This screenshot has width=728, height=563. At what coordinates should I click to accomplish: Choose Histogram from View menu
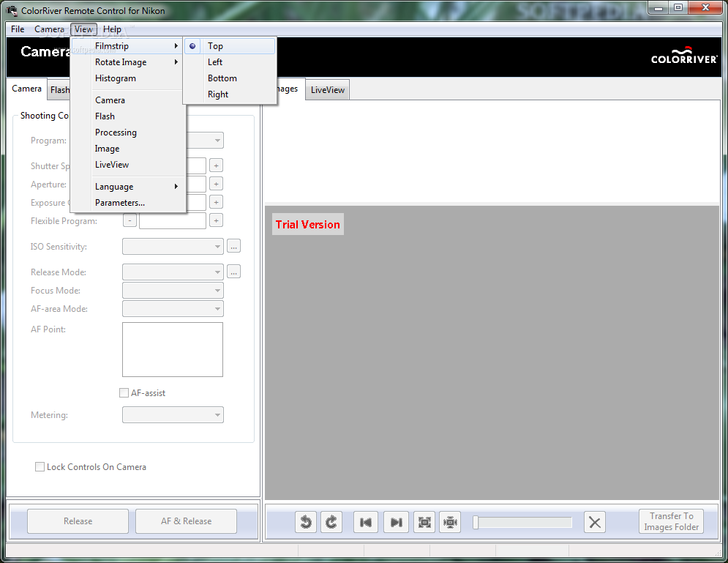point(128,78)
